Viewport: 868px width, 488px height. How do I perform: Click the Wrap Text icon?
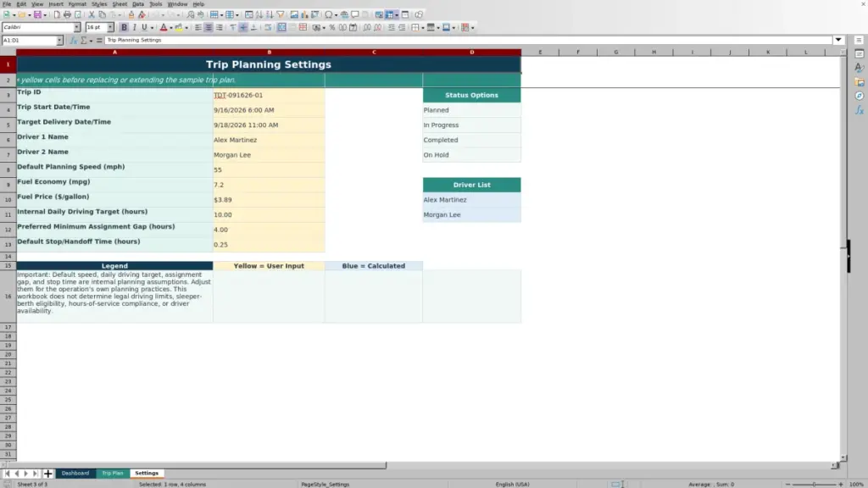268,28
